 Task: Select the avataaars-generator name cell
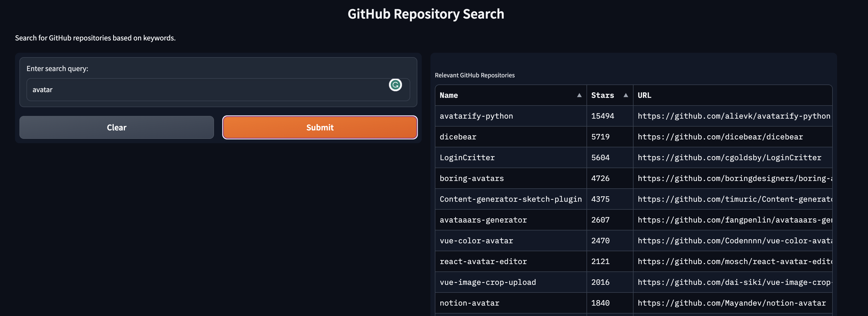pyautogui.click(x=511, y=220)
